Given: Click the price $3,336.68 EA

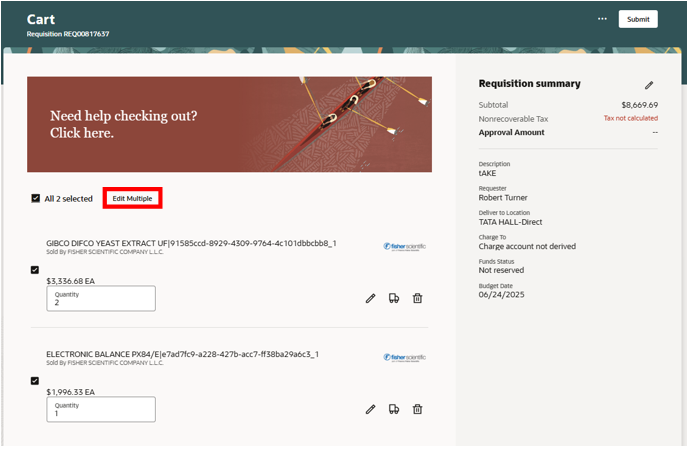Looking at the screenshot, I should point(71,281).
